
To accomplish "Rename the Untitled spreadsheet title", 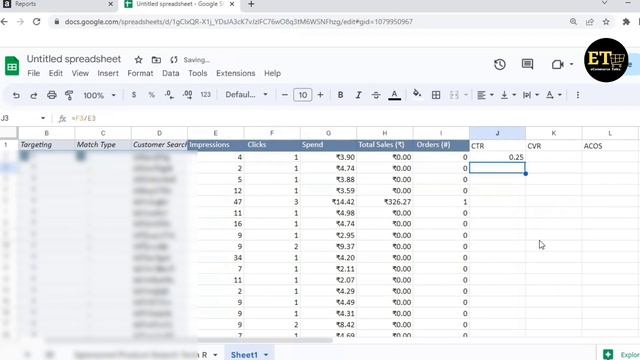I will pyautogui.click(x=74, y=59).
